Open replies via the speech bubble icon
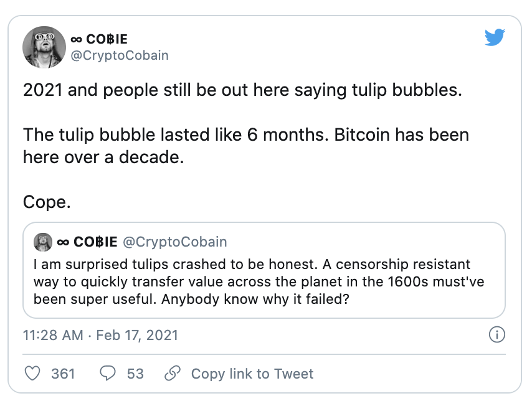Image resolution: width=532 pixels, height=406 pixels. click(x=108, y=374)
